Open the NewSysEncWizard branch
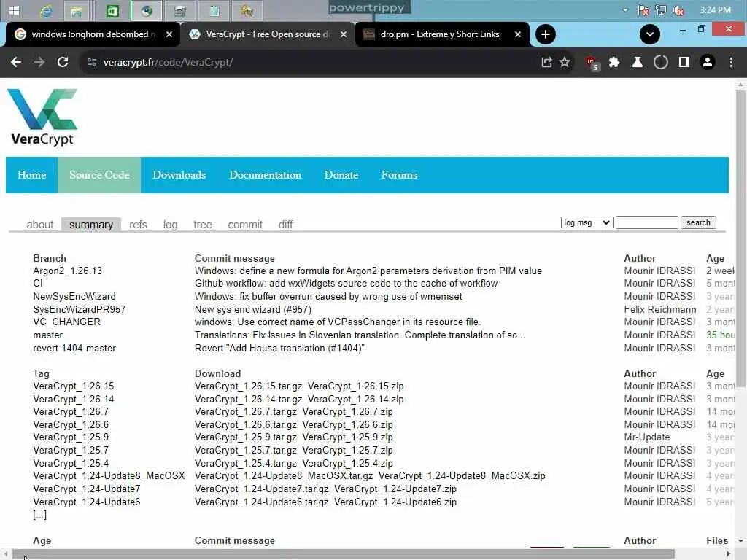Screen dimensions: 747x560 tap(74, 297)
